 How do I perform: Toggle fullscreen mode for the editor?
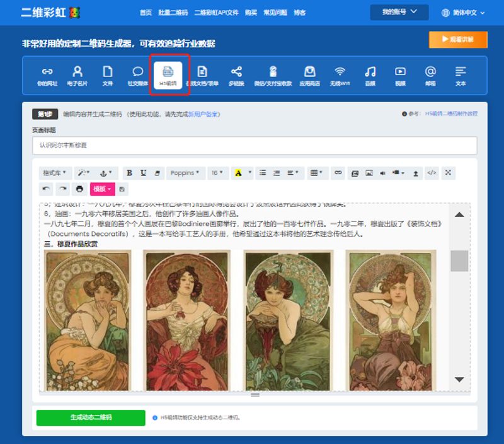(448, 173)
